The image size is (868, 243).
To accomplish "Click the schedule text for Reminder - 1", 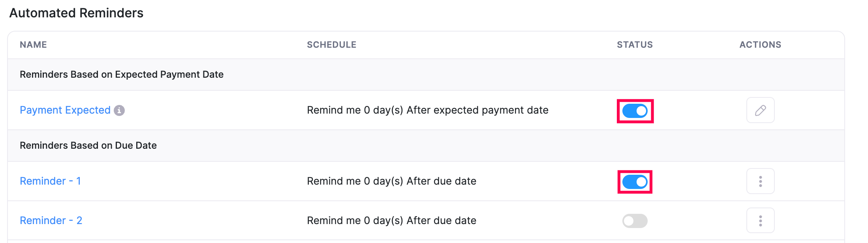I will tap(392, 181).
